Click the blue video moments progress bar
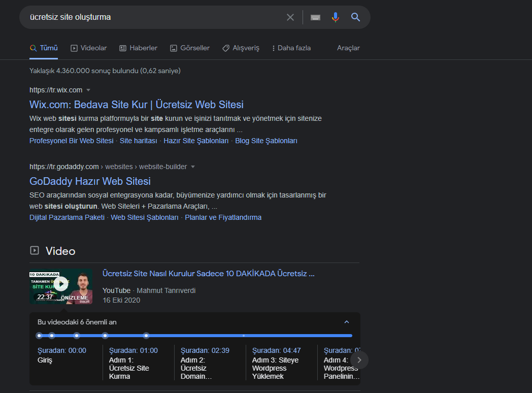The image size is (532, 393). click(194, 336)
